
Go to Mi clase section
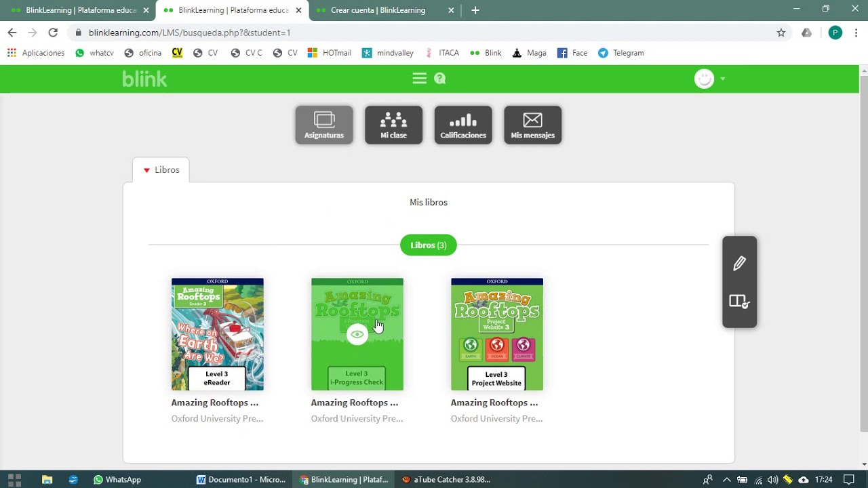coord(393,125)
